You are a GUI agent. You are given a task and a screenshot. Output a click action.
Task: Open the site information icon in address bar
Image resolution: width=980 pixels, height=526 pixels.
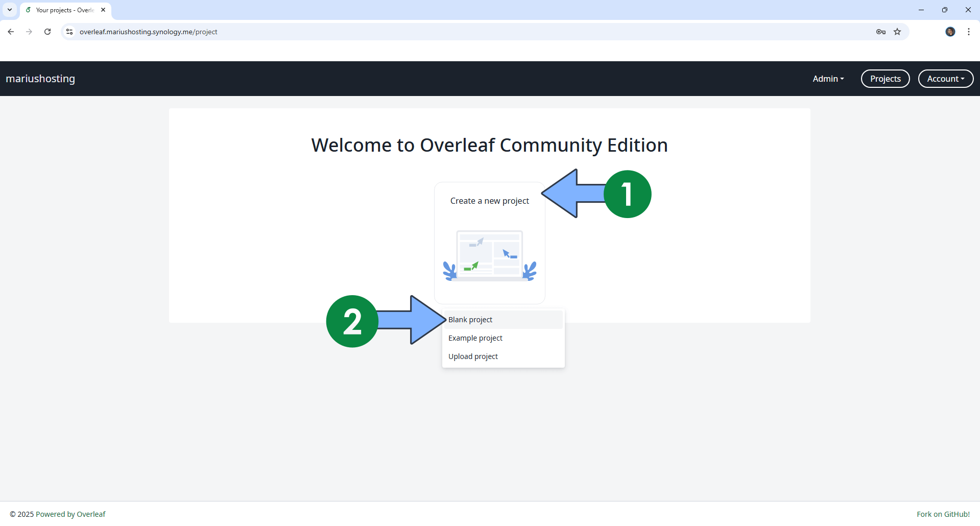pos(69,32)
